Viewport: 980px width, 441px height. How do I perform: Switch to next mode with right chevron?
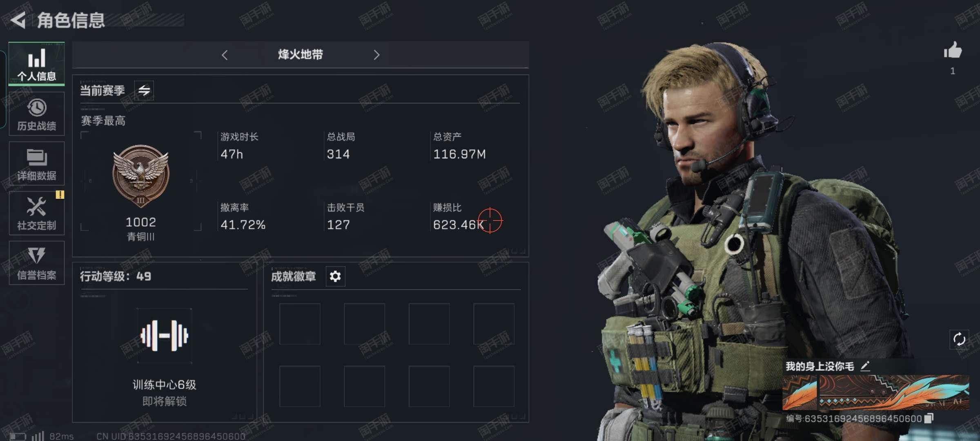pyautogui.click(x=376, y=55)
